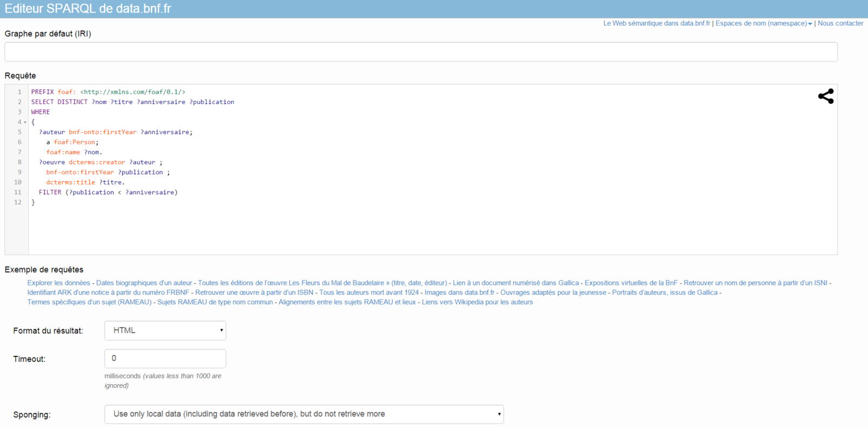
Task: Load the Explorer les données example query
Action: pyautogui.click(x=59, y=283)
